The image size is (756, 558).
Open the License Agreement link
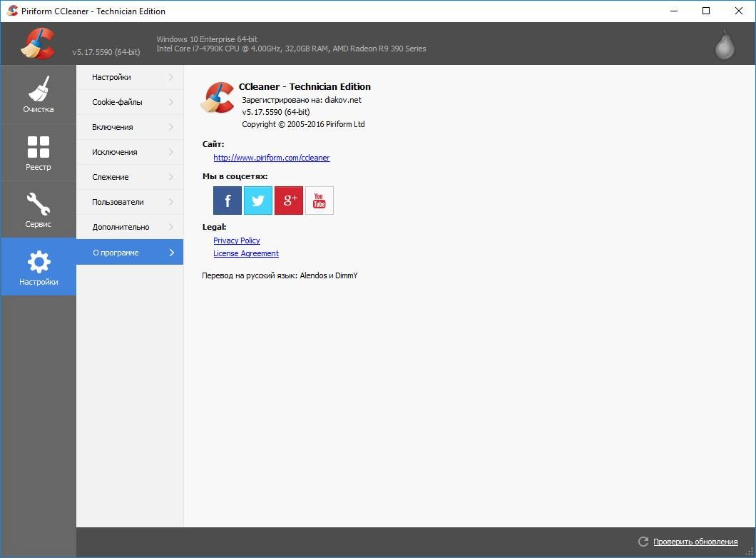tap(246, 254)
